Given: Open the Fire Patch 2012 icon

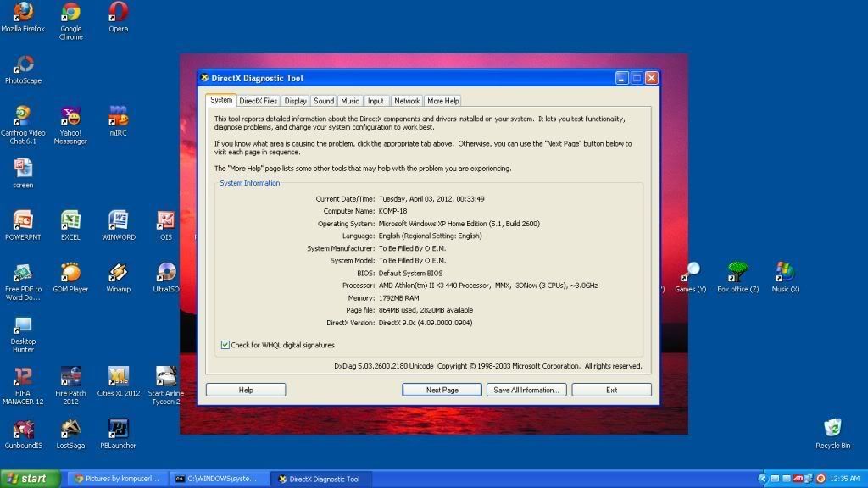Looking at the screenshot, I should click(70, 385).
